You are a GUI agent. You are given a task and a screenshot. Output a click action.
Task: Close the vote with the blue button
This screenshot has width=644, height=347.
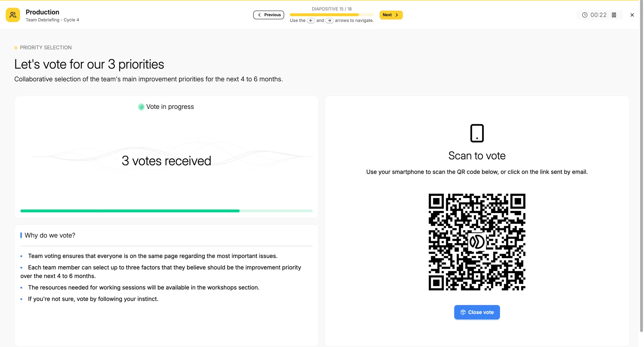click(477, 312)
